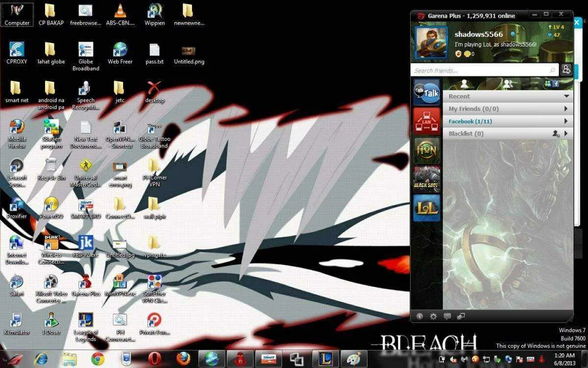Click the Garena share arrow icon

(461, 316)
